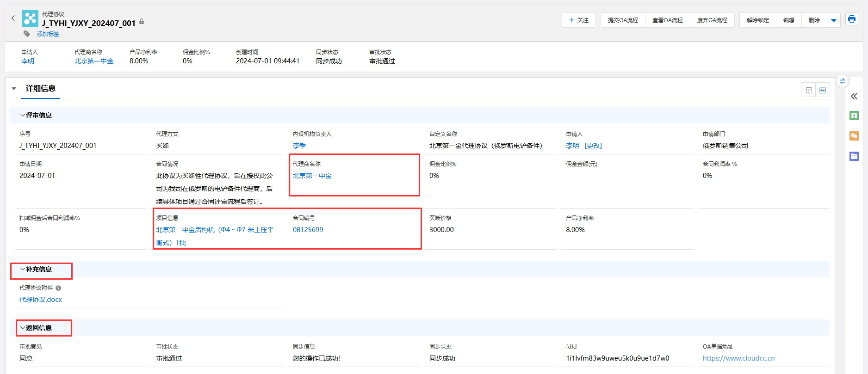Collapse the 返回信息 section
Image resolution: width=868 pixels, height=374 pixels.
coord(23,328)
